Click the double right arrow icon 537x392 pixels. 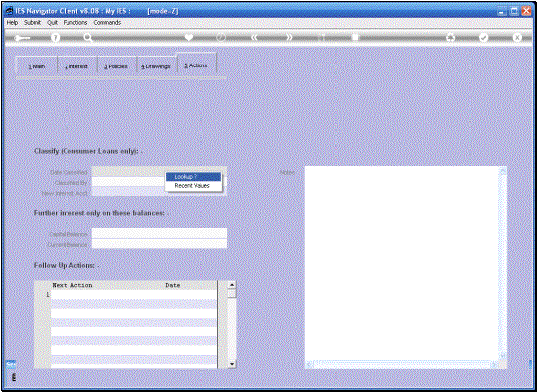[289, 38]
